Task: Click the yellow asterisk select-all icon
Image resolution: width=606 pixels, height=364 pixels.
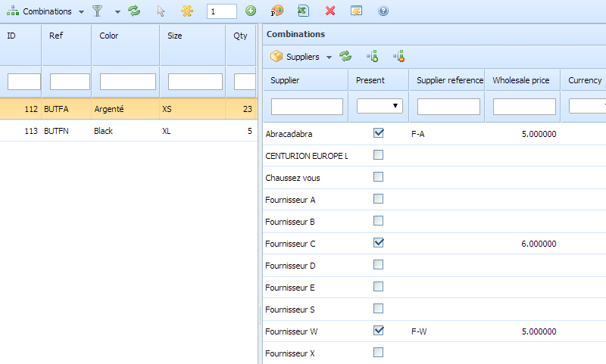Action: 187,11
